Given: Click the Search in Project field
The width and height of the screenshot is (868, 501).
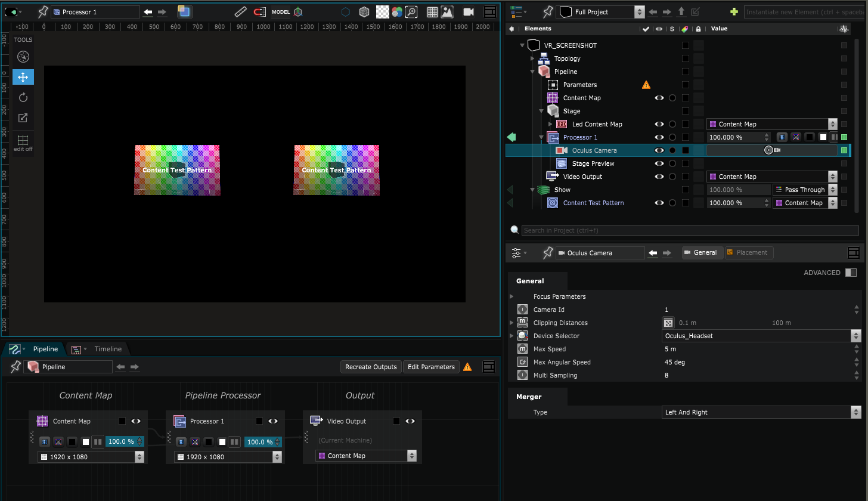Looking at the screenshot, I should (x=690, y=230).
